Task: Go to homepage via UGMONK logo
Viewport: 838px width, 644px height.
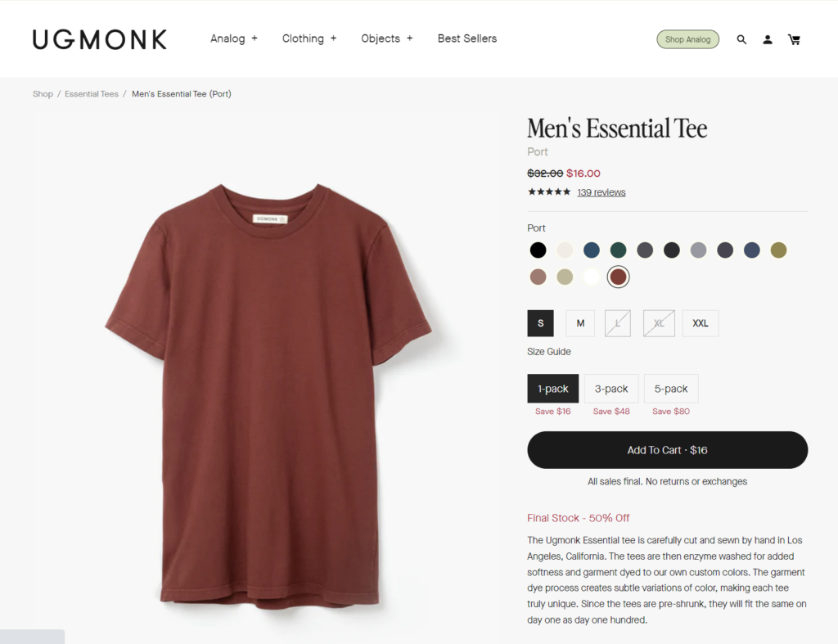Action: (x=100, y=39)
